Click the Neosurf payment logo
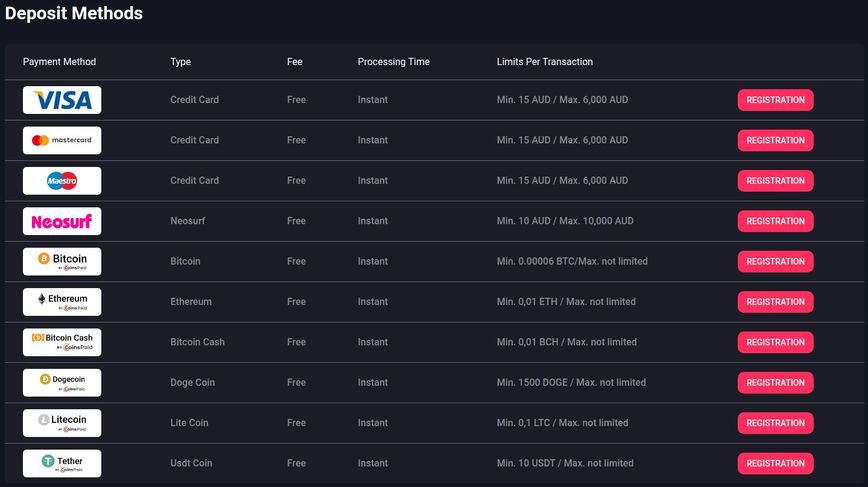The width and height of the screenshot is (868, 487). (x=62, y=221)
